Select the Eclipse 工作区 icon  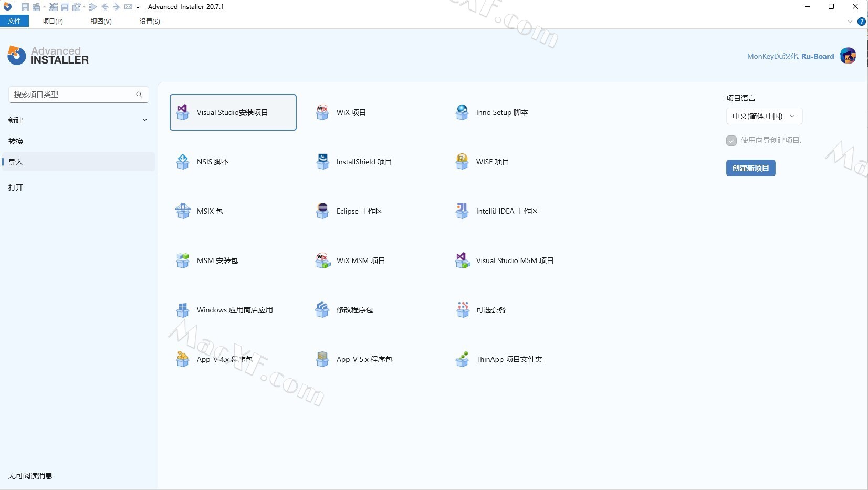click(x=322, y=211)
